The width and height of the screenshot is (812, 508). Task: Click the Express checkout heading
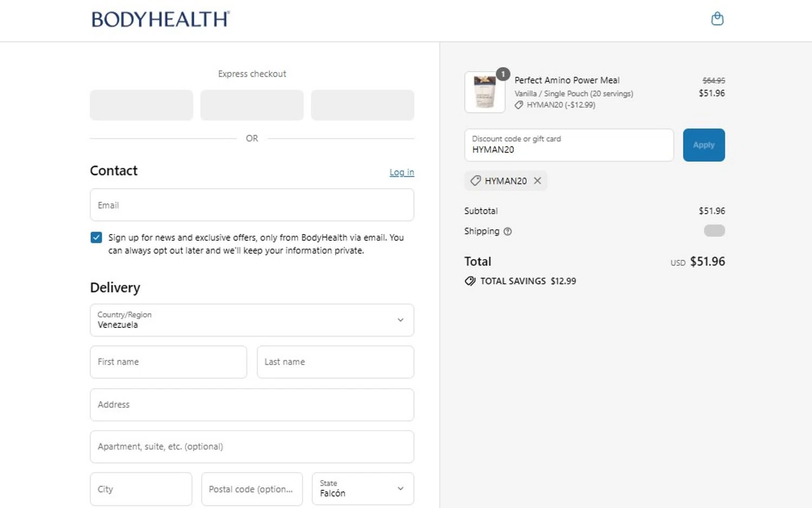click(x=252, y=74)
